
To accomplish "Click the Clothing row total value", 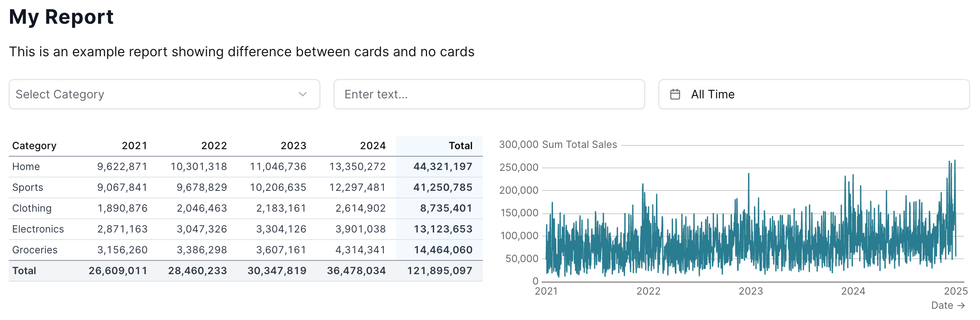I will point(443,208).
